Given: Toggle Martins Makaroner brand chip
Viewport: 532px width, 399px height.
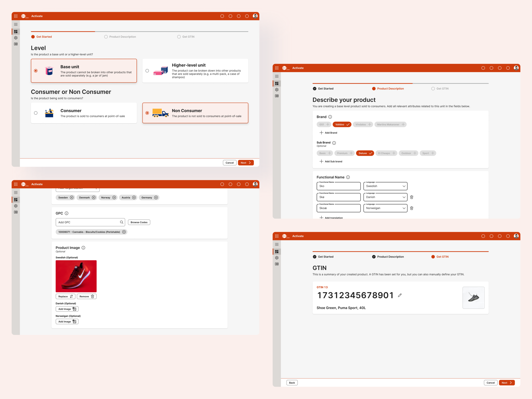Looking at the screenshot, I should pos(390,124).
